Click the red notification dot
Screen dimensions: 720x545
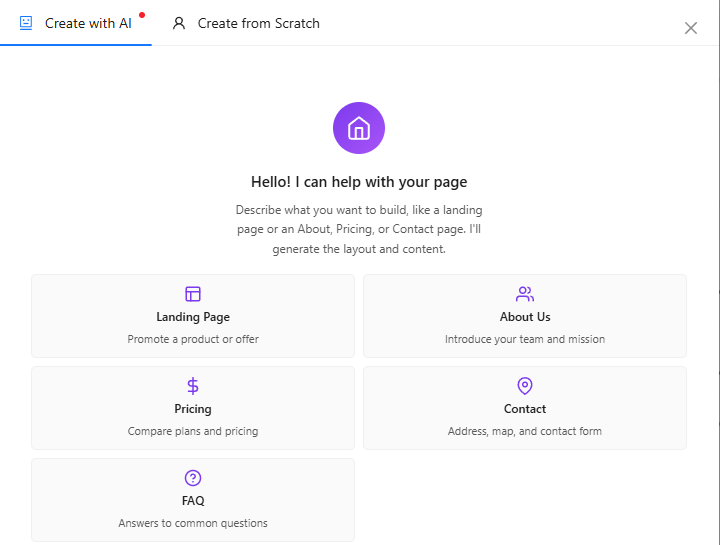(x=142, y=15)
